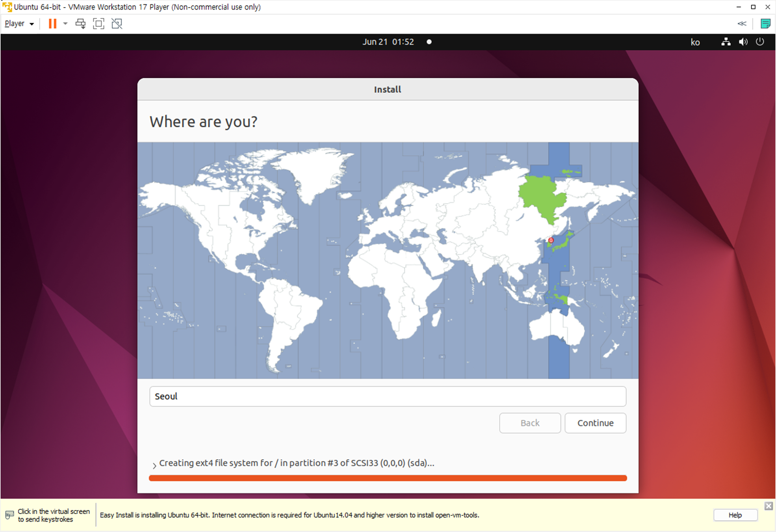Close the Easy Install notification bar
Screen dimensions: 776x532
coord(768,506)
